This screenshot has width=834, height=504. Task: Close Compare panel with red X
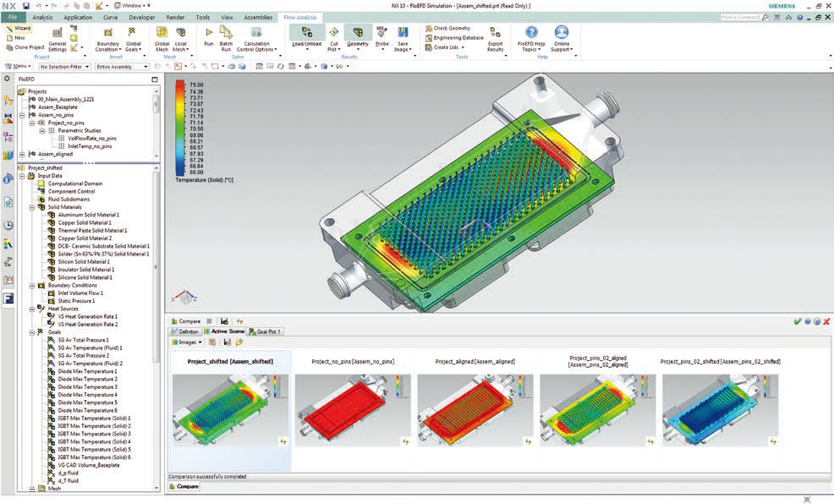tap(826, 321)
